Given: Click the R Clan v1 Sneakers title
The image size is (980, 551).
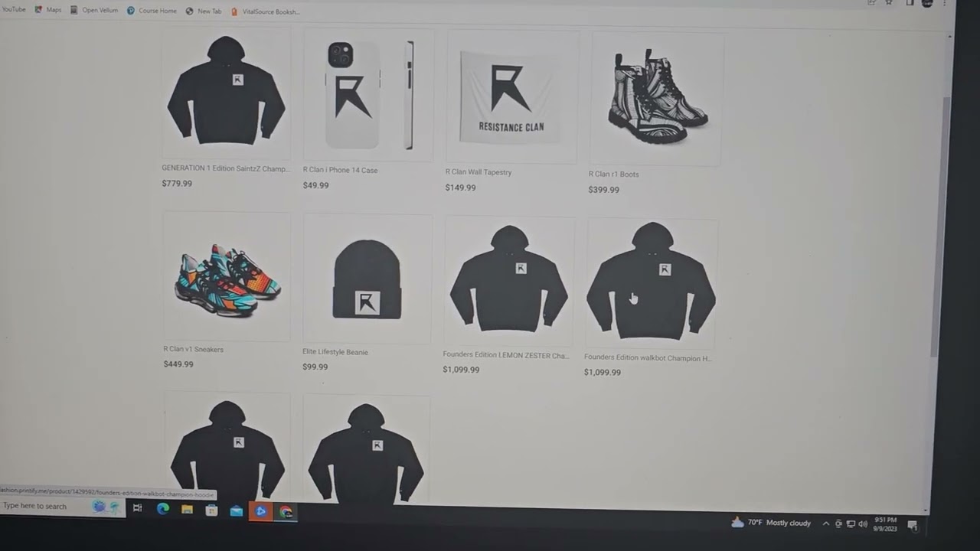Looking at the screenshot, I should [x=193, y=349].
